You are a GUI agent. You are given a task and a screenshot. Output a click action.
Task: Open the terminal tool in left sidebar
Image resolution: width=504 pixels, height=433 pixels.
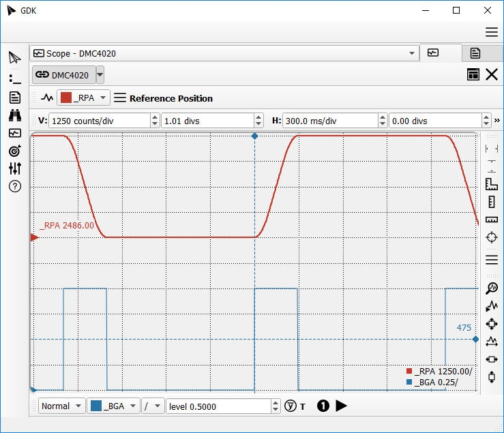[x=15, y=79]
